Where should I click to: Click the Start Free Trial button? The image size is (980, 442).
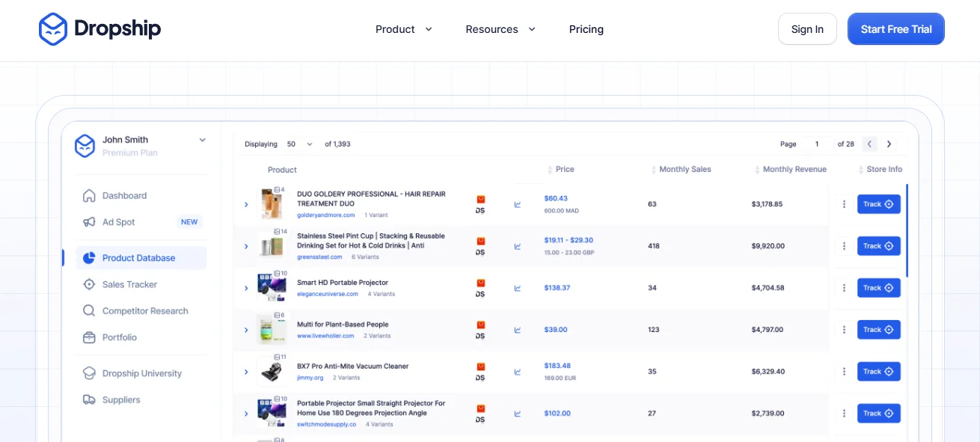tap(895, 28)
